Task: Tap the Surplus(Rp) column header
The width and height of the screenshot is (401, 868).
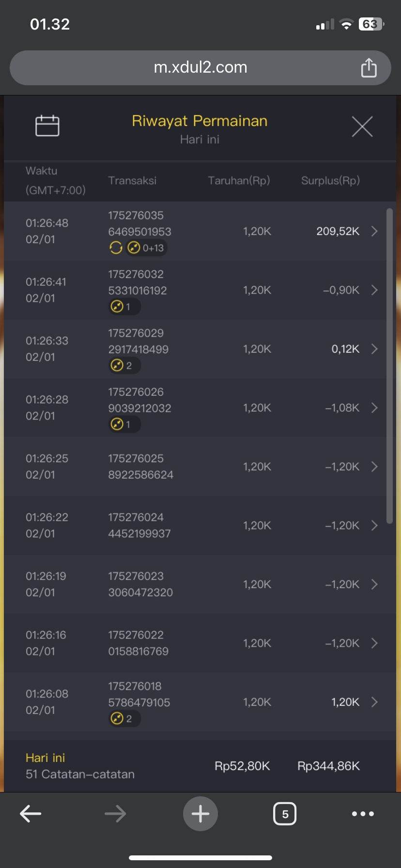Action: coord(330,181)
